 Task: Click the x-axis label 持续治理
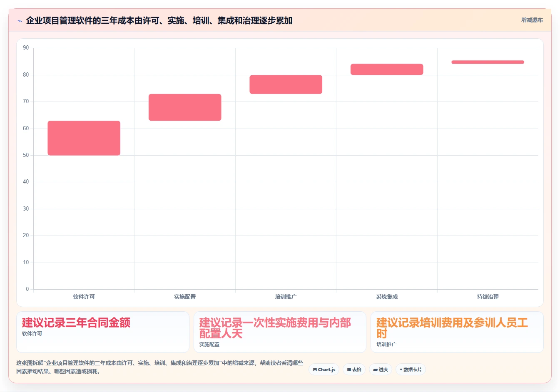[488, 297]
